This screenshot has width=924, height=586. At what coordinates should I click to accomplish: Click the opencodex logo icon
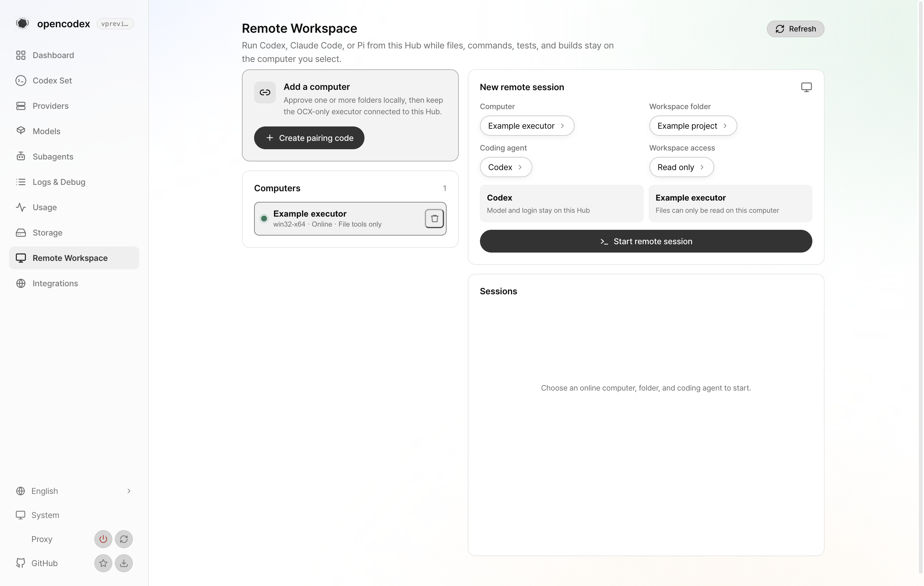pos(22,23)
